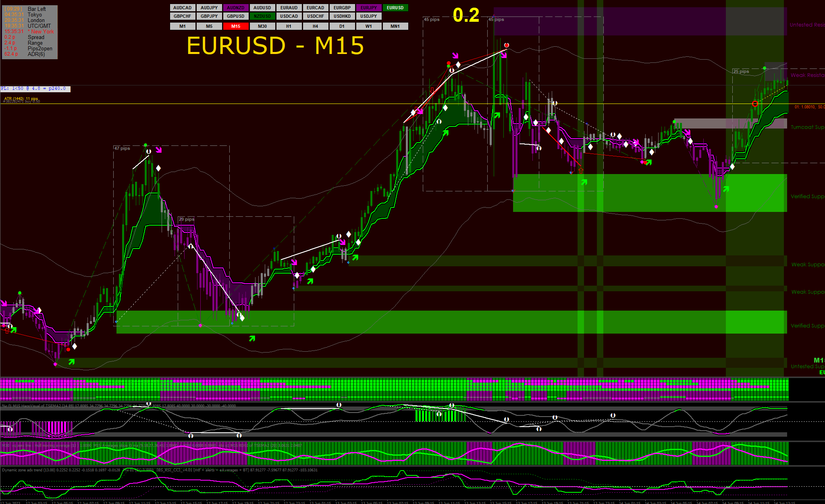Switch to the USDHKD chart
The height and width of the screenshot is (504, 825).
pos(342,16)
